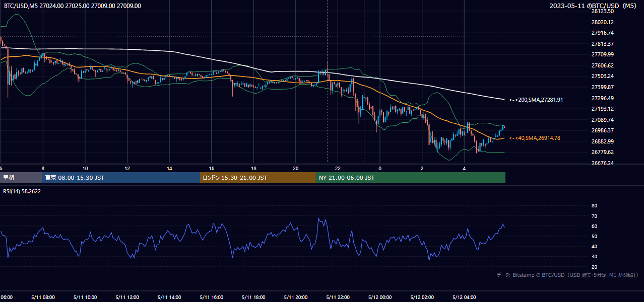Click price axis value 26882.99
Screen dimensions: 644x302
click(x=602, y=141)
